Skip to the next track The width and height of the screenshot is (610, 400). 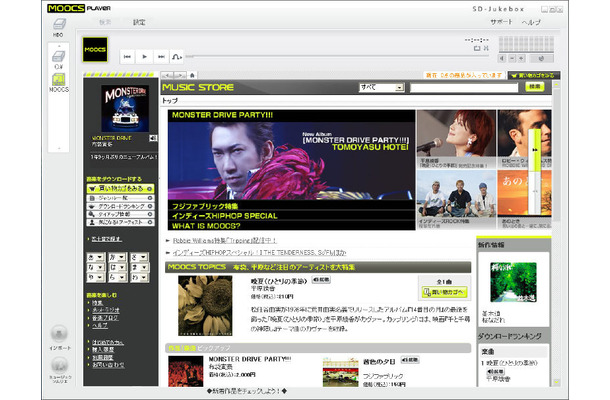(161, 57)
